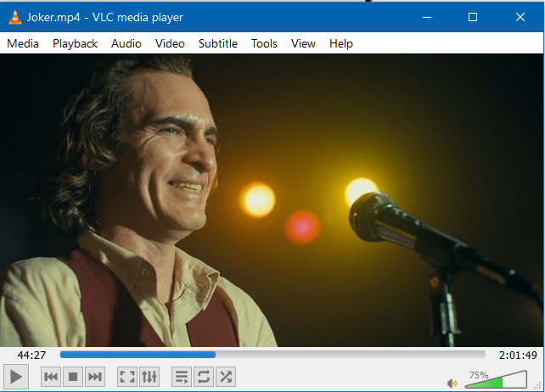Click the window resize grip corner
Viewport: 545px width, 392px height.
[538, 385]
